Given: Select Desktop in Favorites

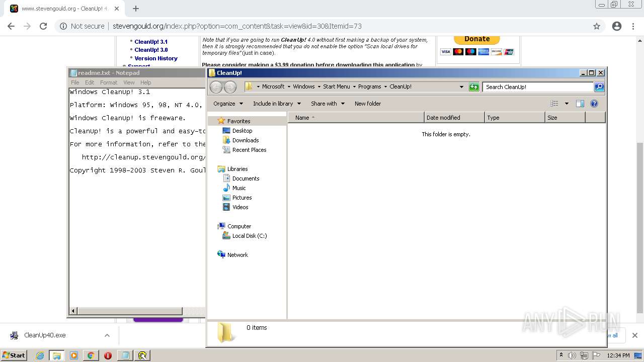Looking at the screenshot, I should point(242,131).
